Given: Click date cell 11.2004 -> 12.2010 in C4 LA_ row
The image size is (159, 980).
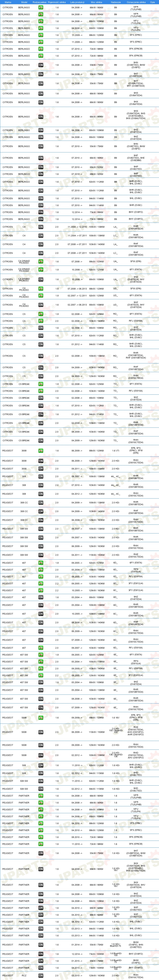Looking at the screenshot, I should [x=77, y=227].
